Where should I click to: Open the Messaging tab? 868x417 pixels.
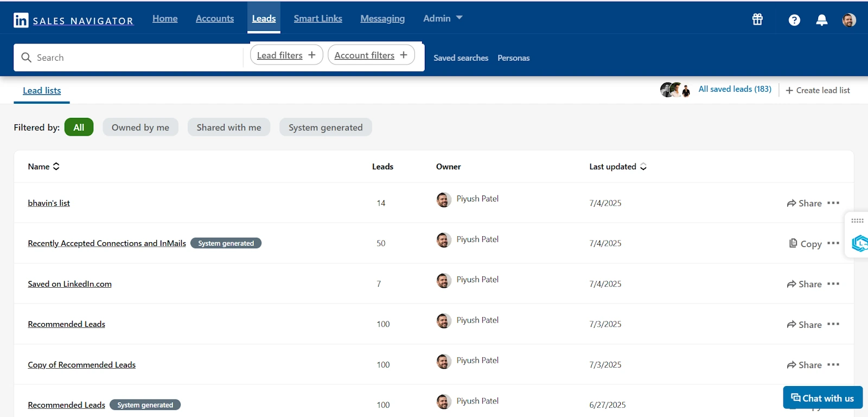click(x=382, y=18)
